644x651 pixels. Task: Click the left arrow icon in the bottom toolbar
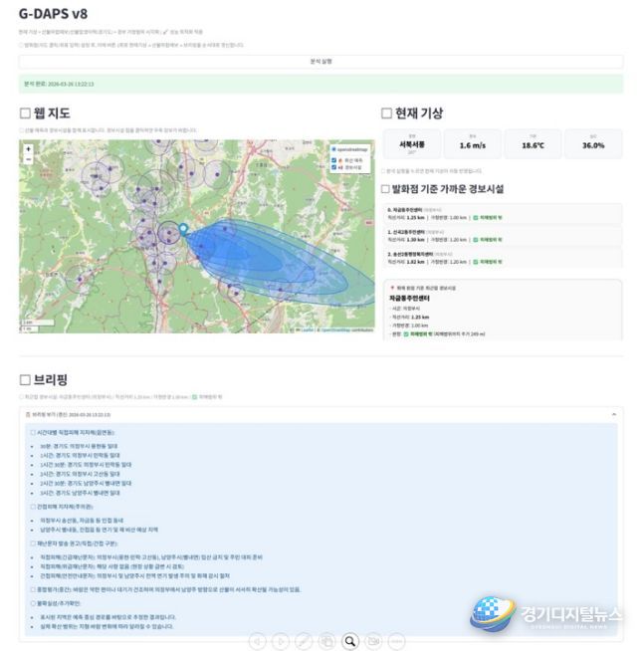257,641
